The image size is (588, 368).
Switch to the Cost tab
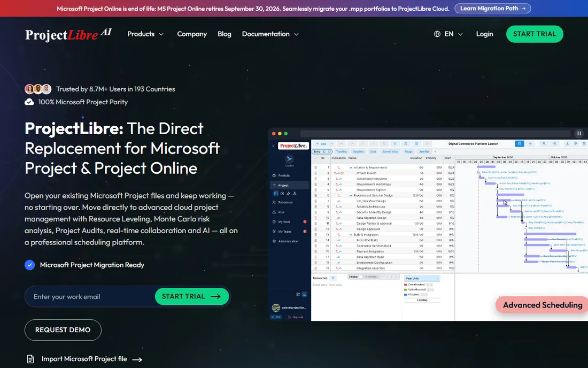[x=373, y=151]
